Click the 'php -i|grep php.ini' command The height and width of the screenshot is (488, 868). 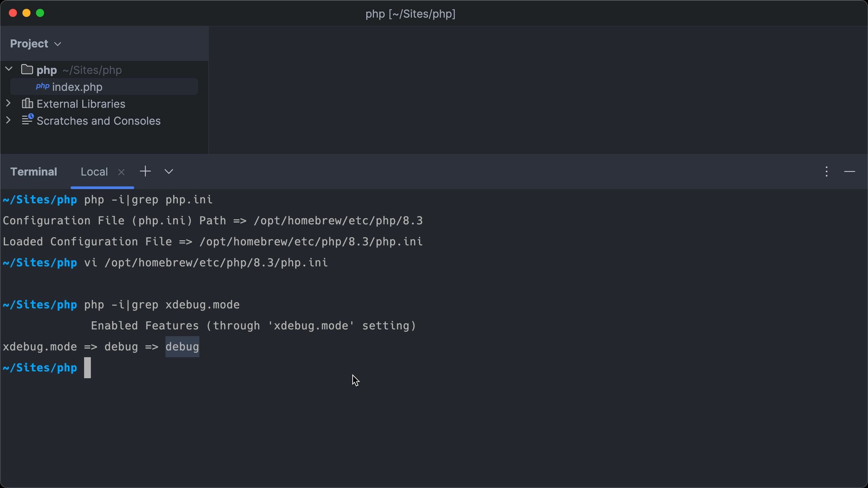148,200
